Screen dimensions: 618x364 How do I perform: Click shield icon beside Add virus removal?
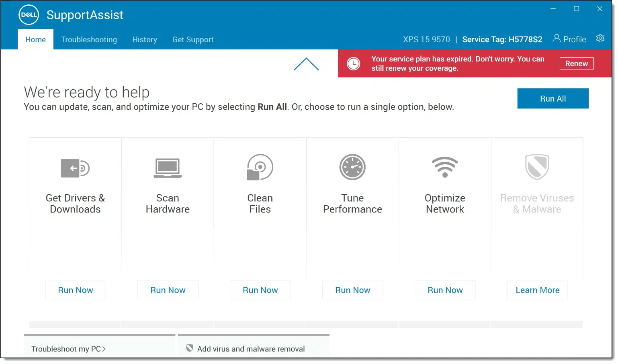(190, 348)
